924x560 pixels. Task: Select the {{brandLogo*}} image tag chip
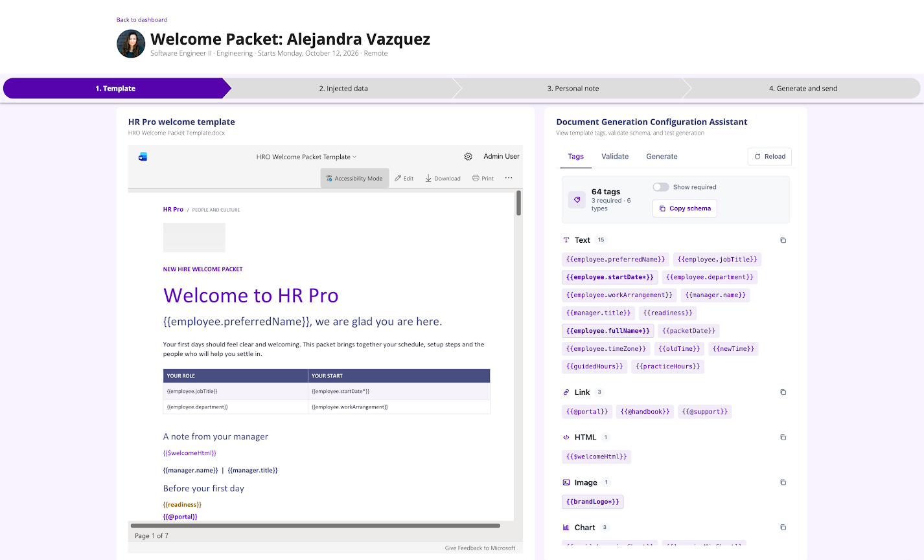click(x=592, y=502)
